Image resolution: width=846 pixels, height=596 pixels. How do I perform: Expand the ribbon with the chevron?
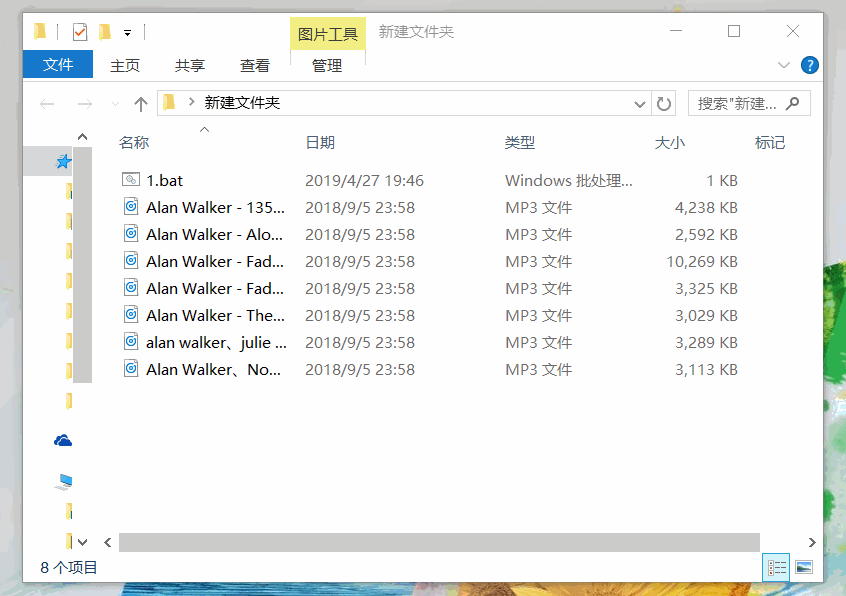click(783, 65)
